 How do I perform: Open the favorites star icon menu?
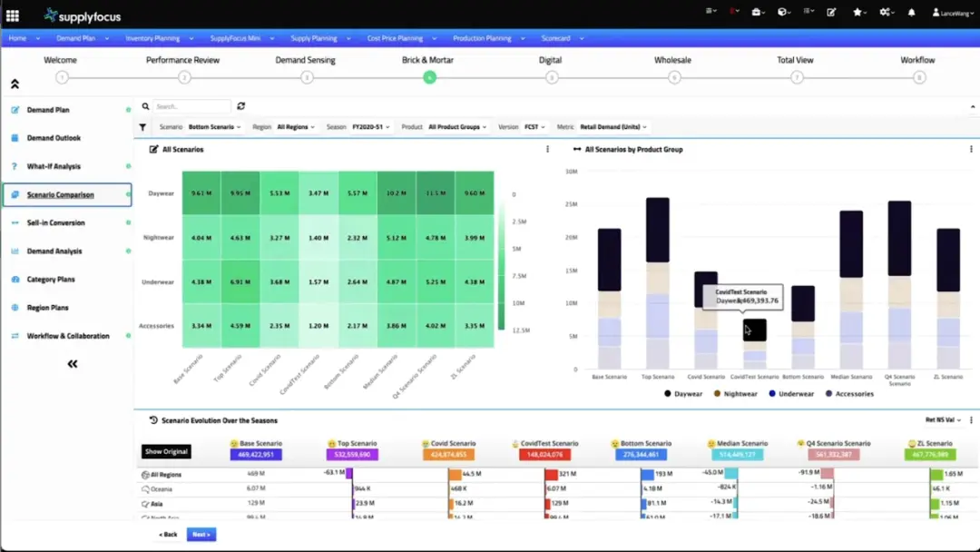pos(859,12)
